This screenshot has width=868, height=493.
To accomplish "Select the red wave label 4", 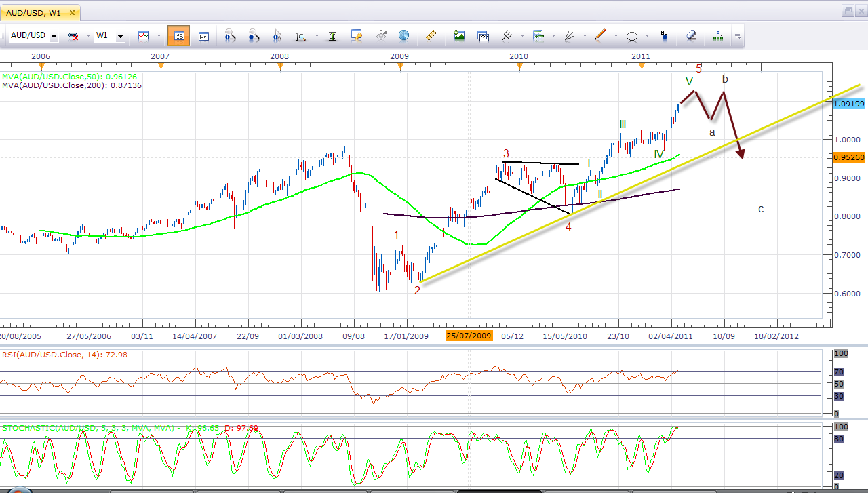I will [568, 227].
